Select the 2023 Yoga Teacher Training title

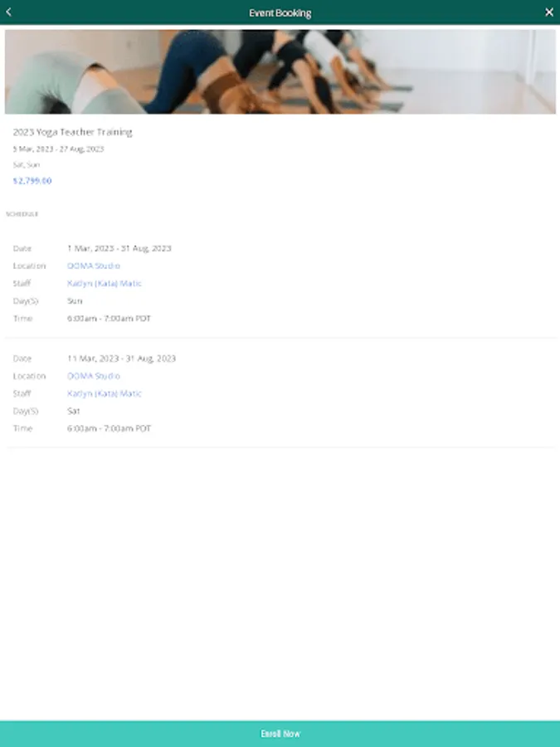(x=73, y=132)
